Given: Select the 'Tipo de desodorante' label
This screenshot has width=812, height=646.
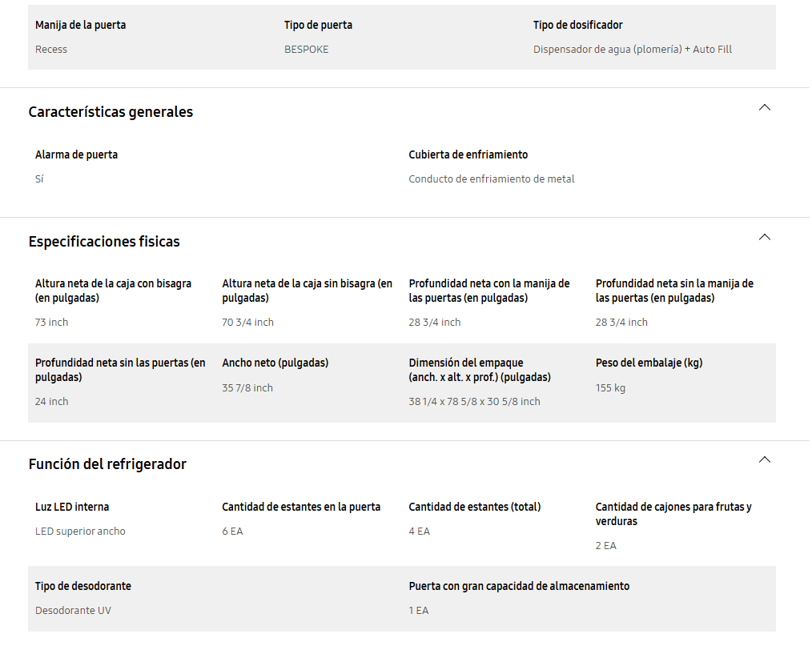Looking at the screenshot, I should pyautogui.click(x=82, y=586).
